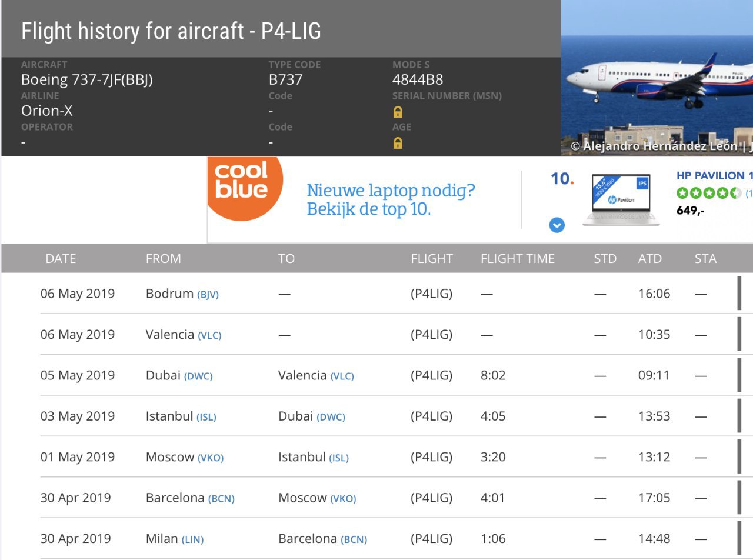Click the green star rating in ad

tap(708, 193)
